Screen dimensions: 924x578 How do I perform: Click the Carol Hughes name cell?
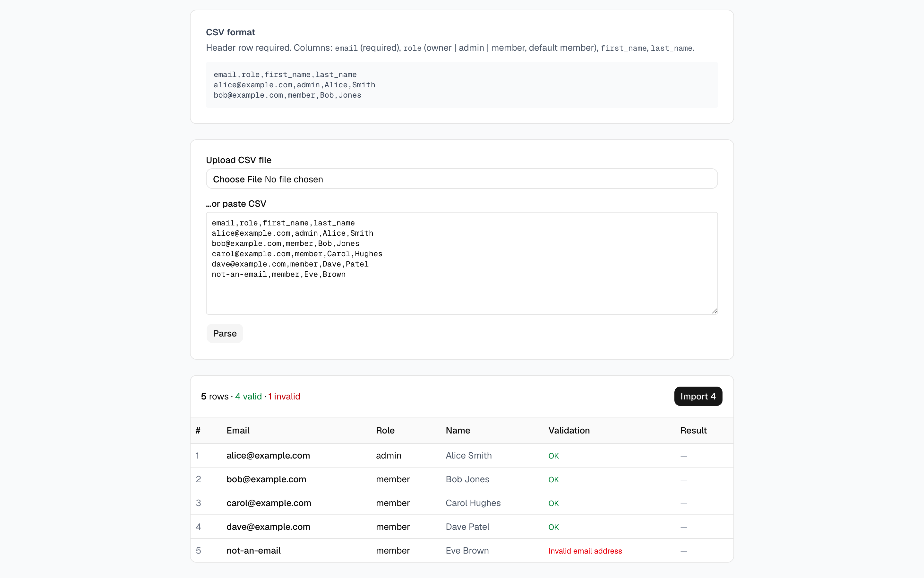(x=473, y=503)
